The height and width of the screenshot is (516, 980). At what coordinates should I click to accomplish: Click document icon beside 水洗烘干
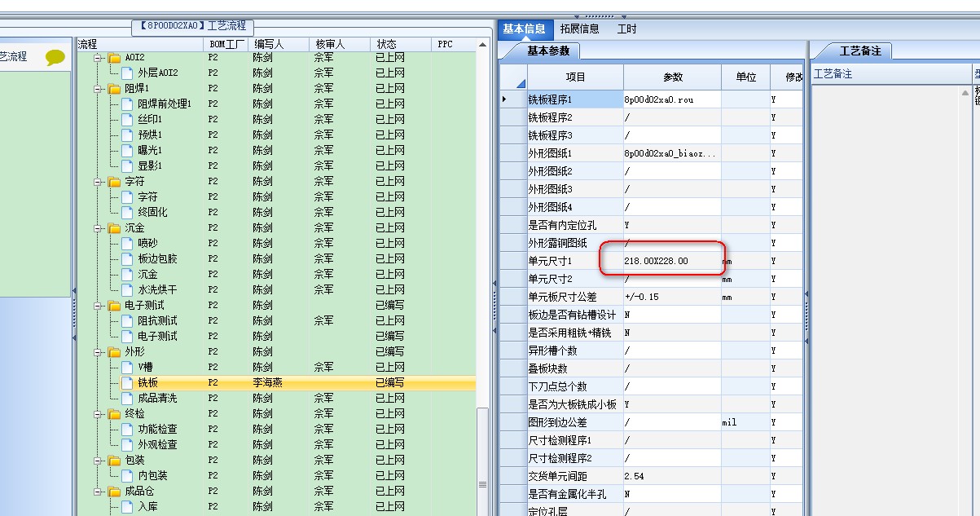point(127,290)
